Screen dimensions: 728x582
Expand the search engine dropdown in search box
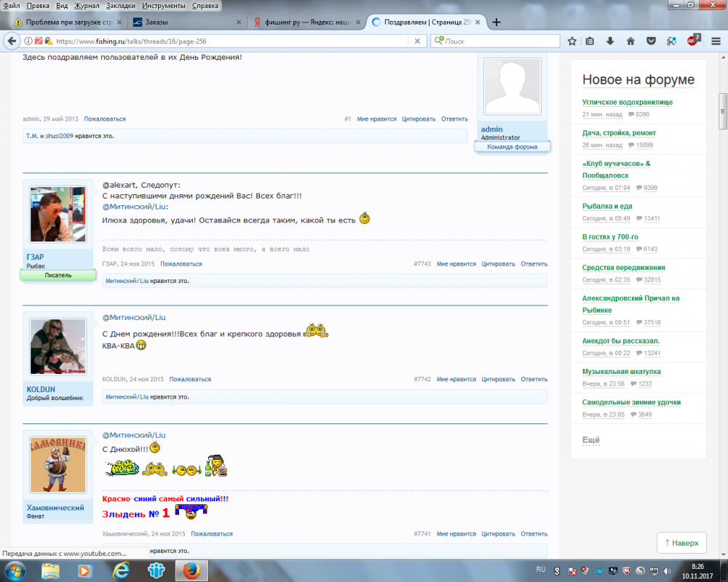[x=440, y=41]
